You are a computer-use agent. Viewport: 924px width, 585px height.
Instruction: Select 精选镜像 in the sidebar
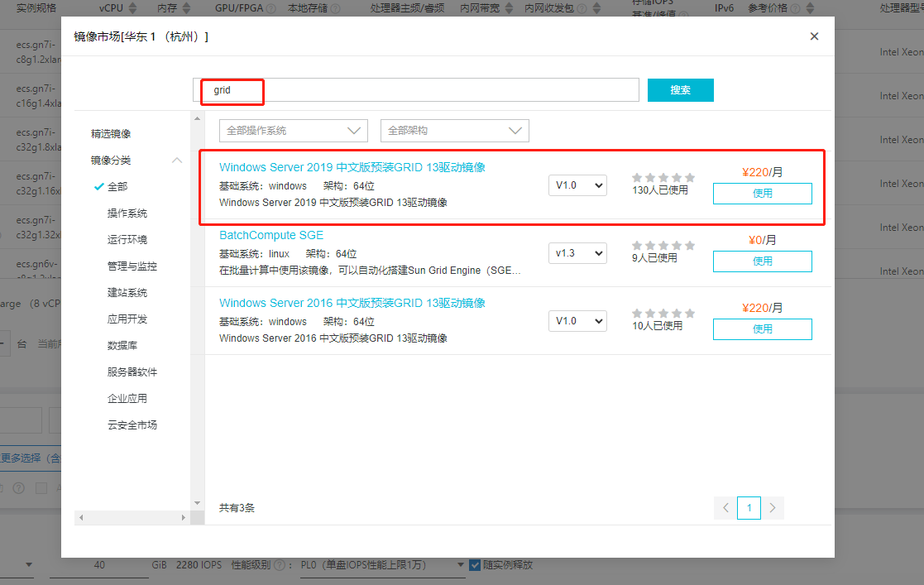pyautogui.click(x=111, y=134)
